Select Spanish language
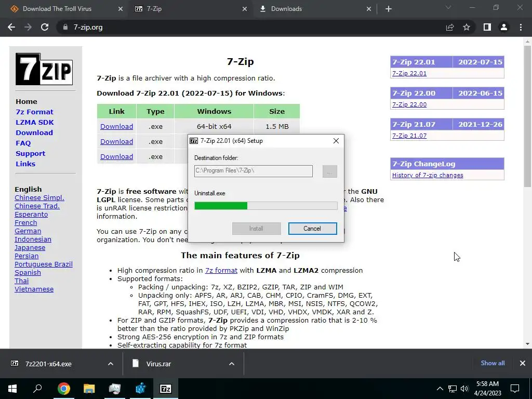Image resolution: width=532 pixels, height=399 pixels. point(28,272)
